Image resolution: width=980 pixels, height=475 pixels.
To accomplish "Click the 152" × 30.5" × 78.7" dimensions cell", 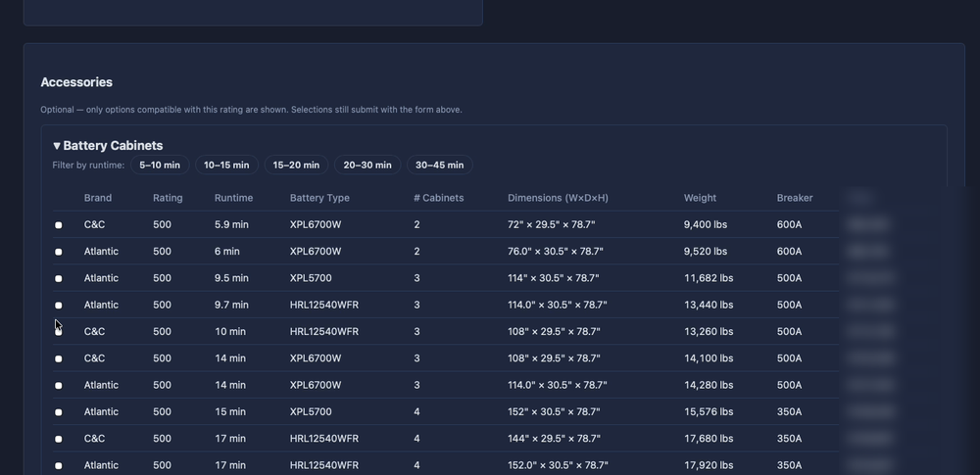I will 554,412.
